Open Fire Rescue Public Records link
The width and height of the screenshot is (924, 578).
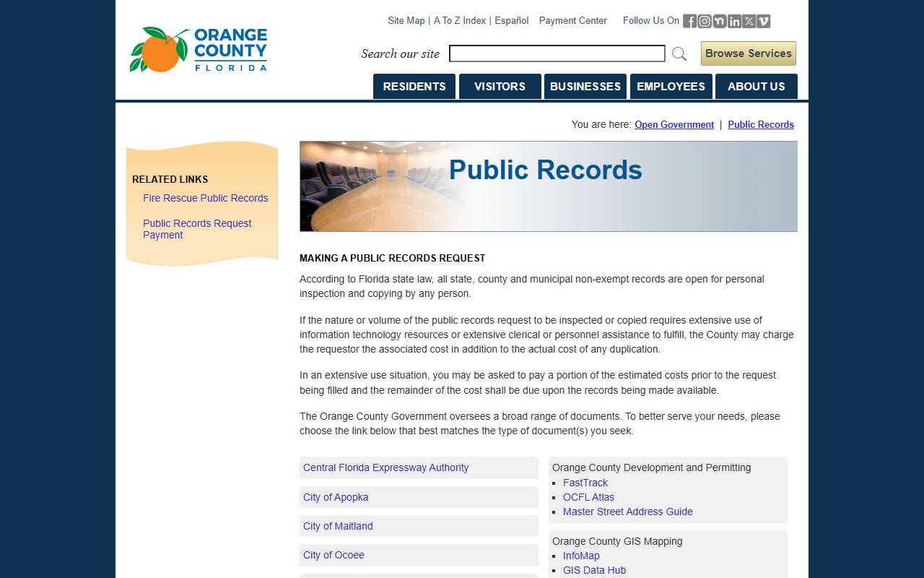(x=206, y=198)
